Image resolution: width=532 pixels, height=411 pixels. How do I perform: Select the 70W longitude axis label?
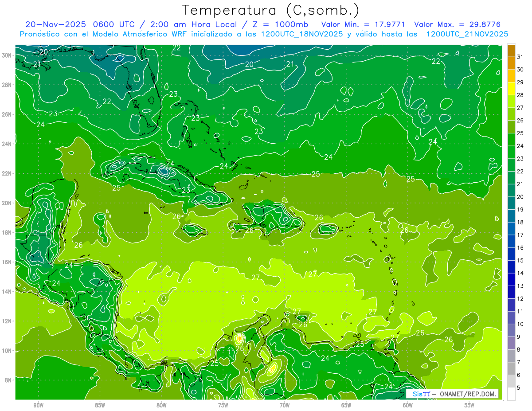pyautogui.click(x=285, y=405)
